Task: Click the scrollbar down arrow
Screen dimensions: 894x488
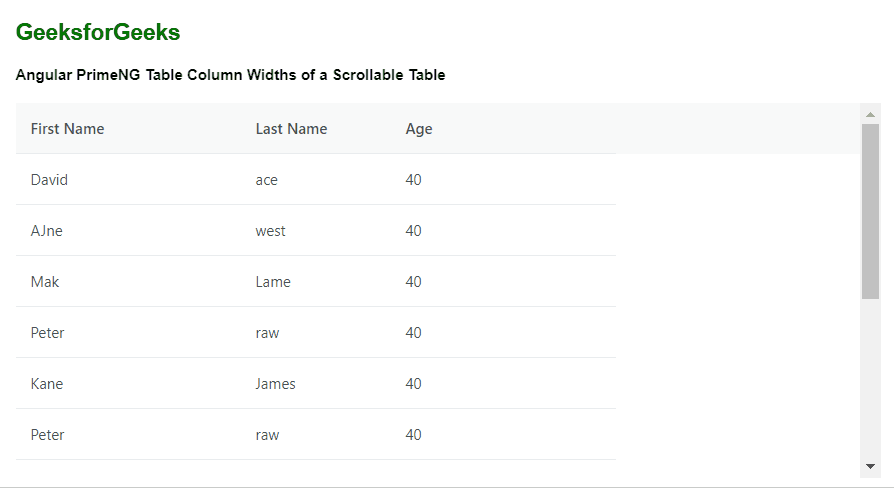Action: tap(870, 466)
